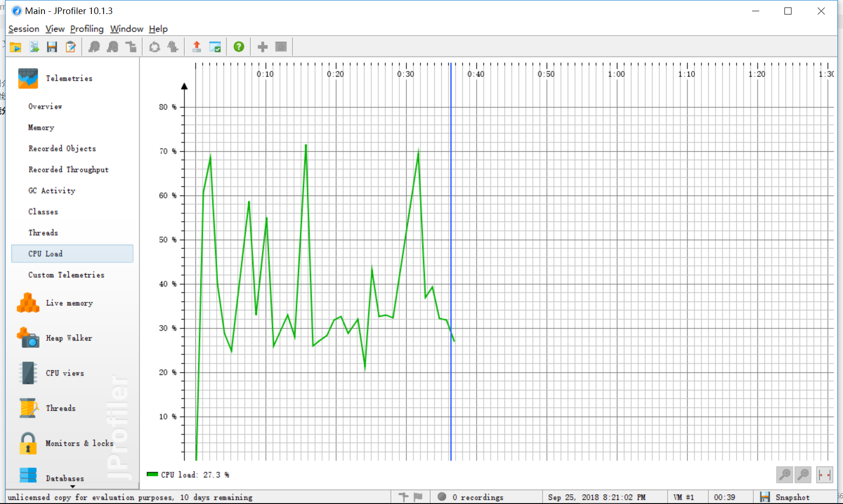This screenshot has height=504, width=843.
Task: Click the green CPU load legend swatch
Action: pyautogui.click(x=152, y=474)
